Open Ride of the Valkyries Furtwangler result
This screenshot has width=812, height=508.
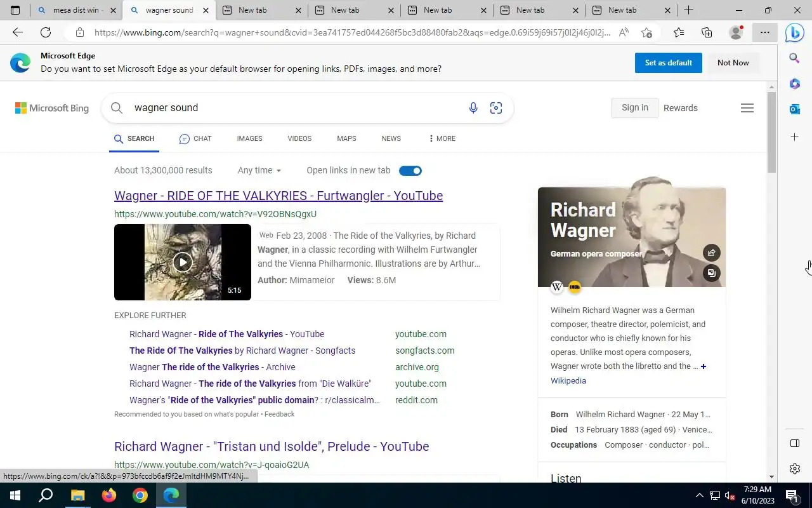(x=278, y=196)
